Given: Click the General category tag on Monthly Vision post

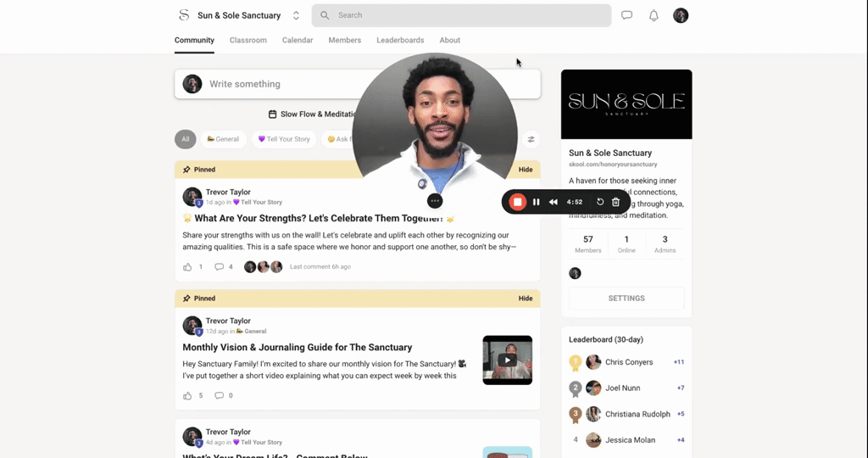Looking at the screenshot, I should click(x=251, y=331).
